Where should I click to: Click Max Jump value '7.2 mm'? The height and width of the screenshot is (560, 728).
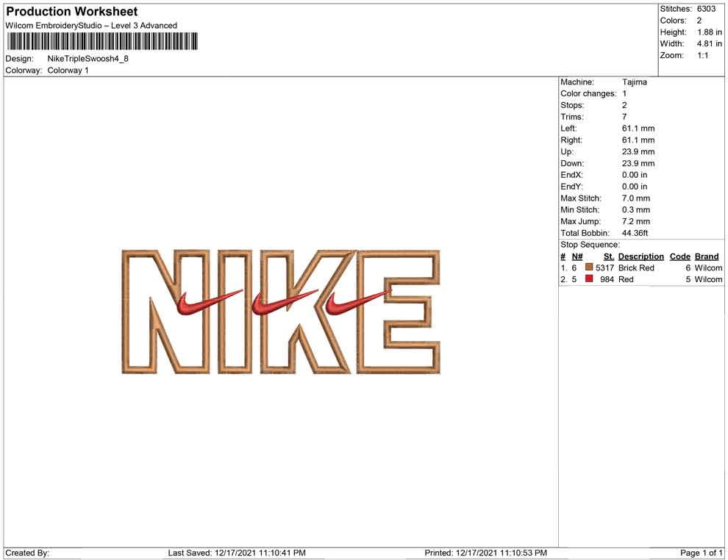[x=636, y=221]
